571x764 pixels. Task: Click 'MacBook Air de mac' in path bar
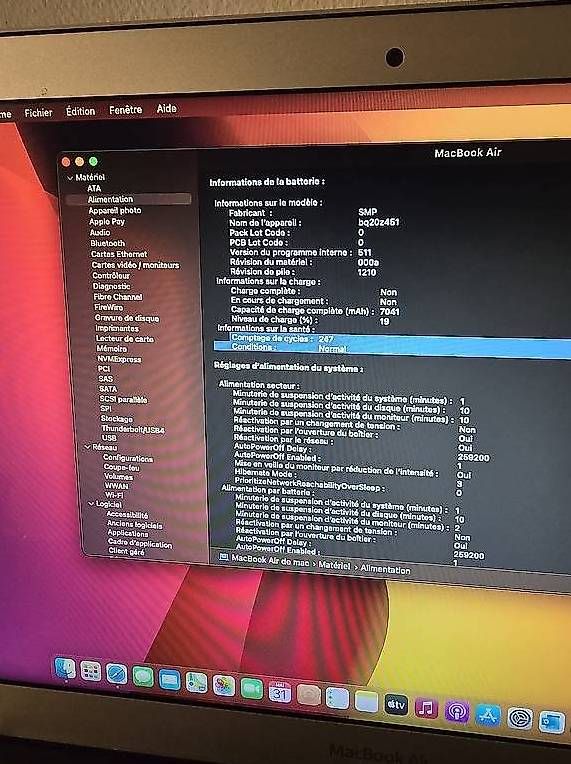click(x=270, y=560)
